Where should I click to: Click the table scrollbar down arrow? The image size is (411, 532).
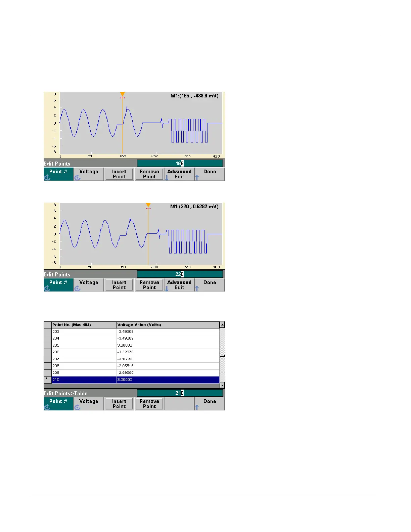222,386
